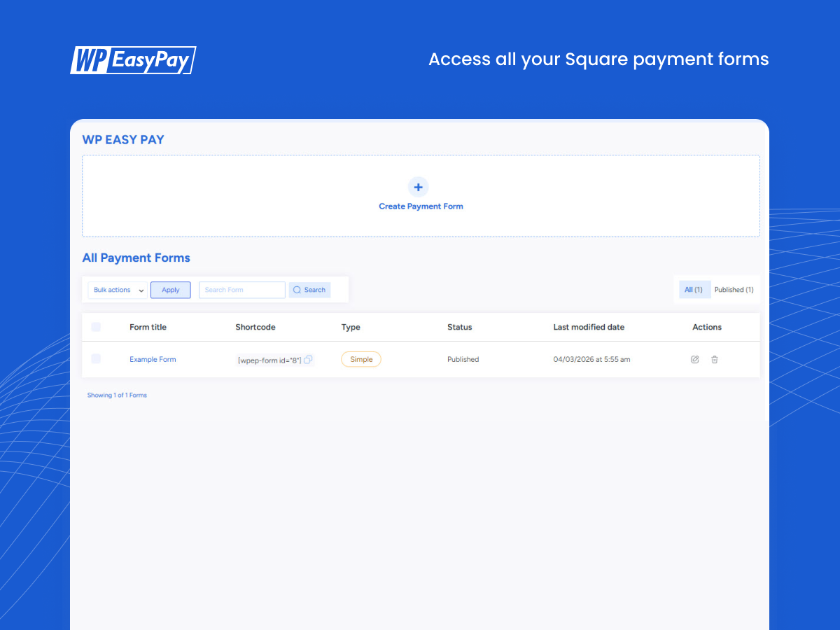Screen dimensions: 840x630
Task: Click inside the Search Form field
Action: (x=241, y=289)
